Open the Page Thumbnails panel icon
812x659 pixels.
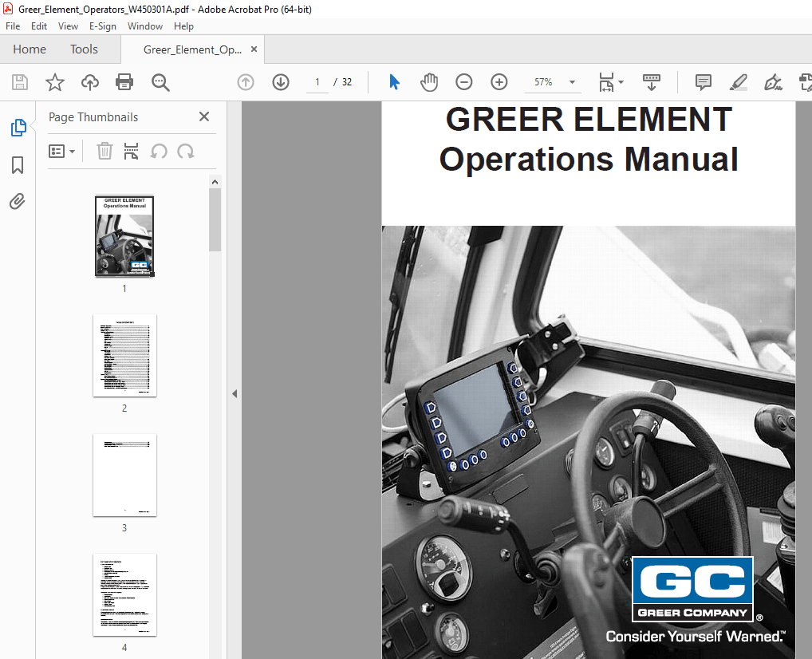[18, 127]
